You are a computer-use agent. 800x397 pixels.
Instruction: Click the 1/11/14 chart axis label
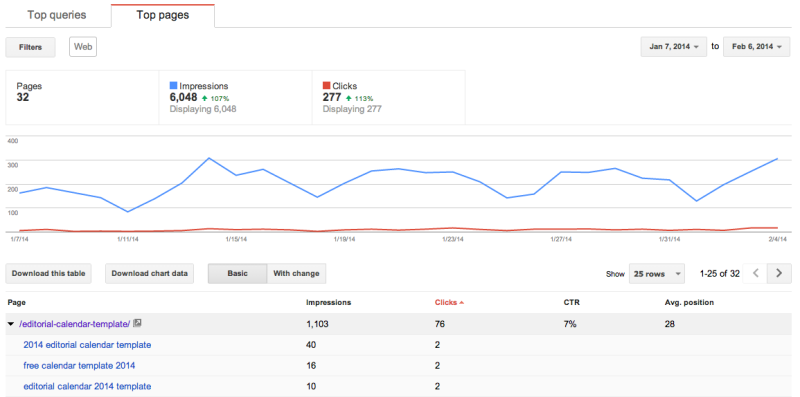[128, 239]
